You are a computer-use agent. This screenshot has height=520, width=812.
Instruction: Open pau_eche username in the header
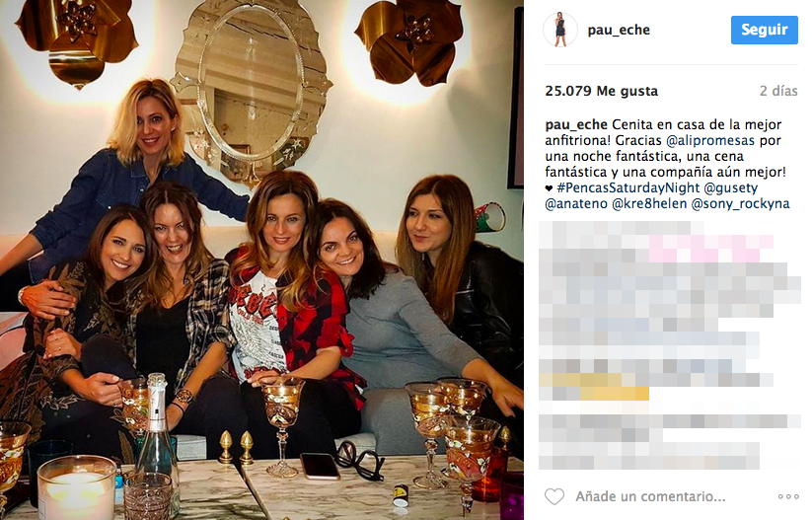pos(619,30)
